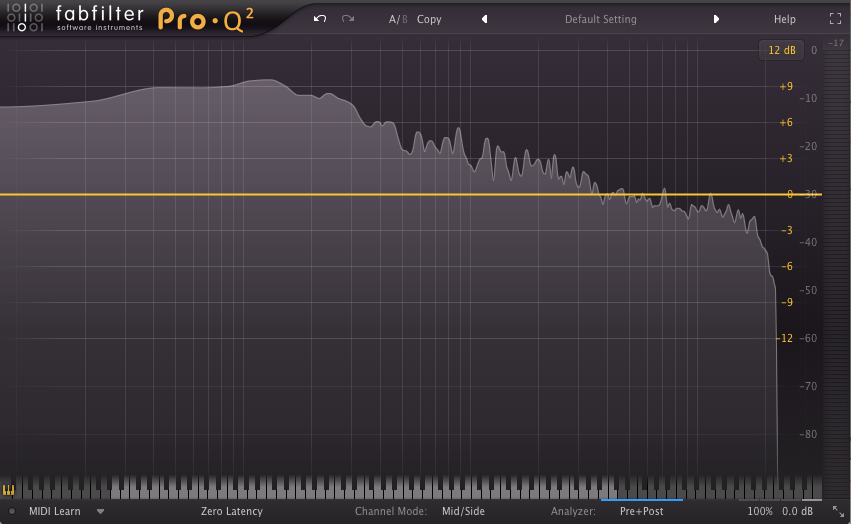Click the undo arrow icon
851x524 pixels.
point(320,19)
